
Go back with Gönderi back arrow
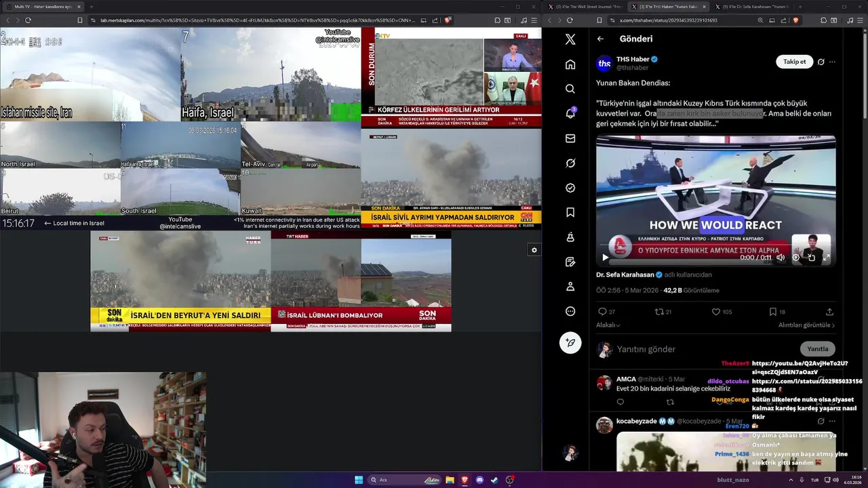(600, 39)
